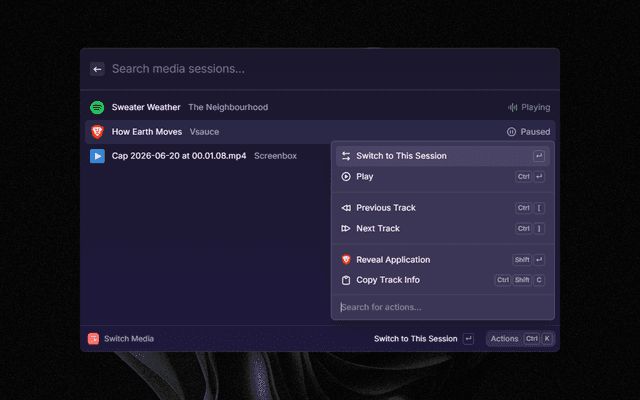
Task: Click the Copy Track Info clipboard icon
Action: click(x=346, y=280)
